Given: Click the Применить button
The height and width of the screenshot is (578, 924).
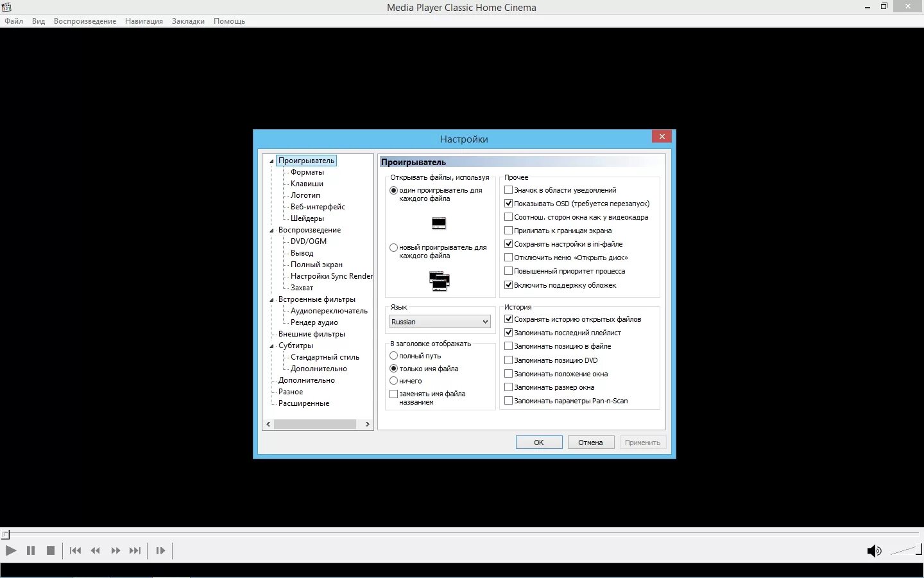Looking at the screenshot, I should 642,442.
